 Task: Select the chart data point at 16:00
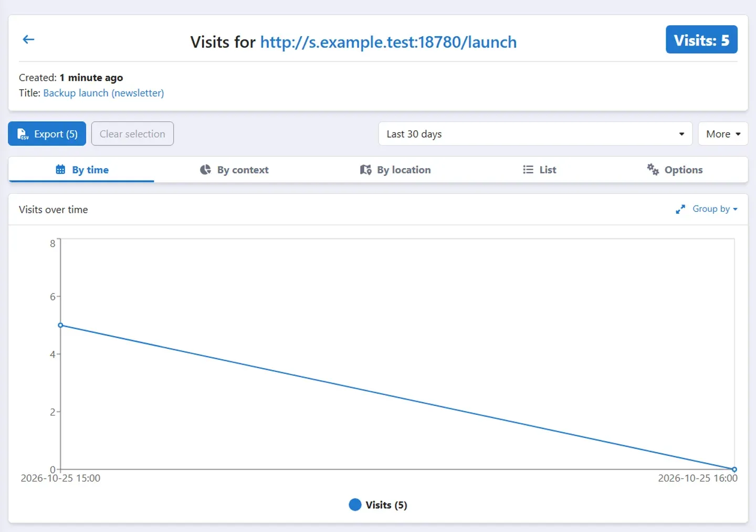734,470
